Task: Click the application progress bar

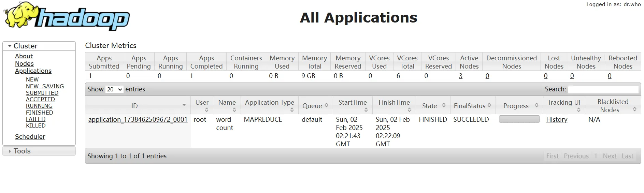Action: tap(519, 119)
